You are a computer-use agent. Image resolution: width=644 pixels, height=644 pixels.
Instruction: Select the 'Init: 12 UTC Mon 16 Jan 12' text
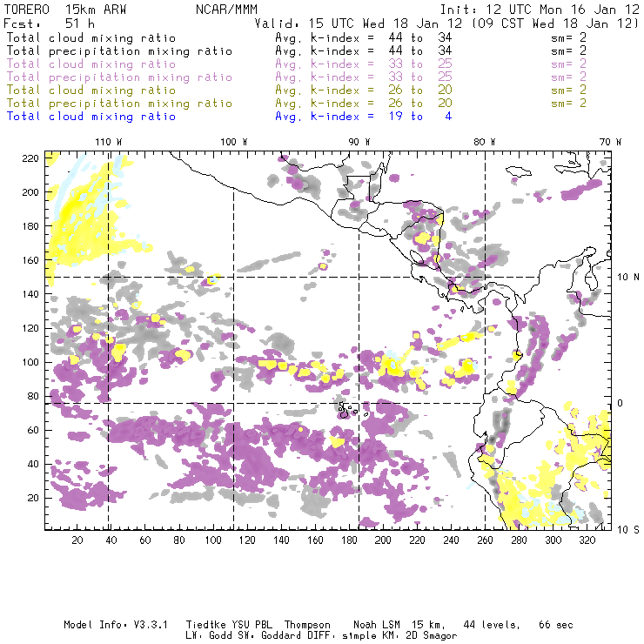[x=540, y=10]
